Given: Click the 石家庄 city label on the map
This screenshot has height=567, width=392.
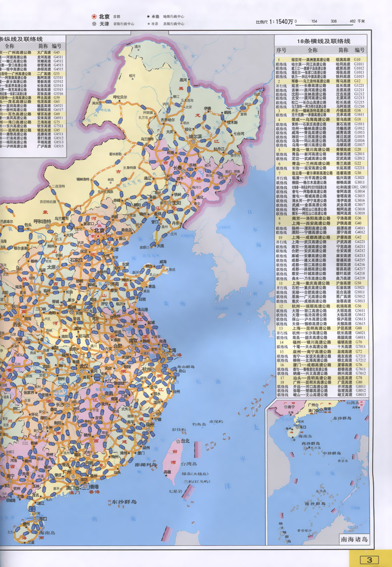Looking at the screenshot, I should point(77,260).
